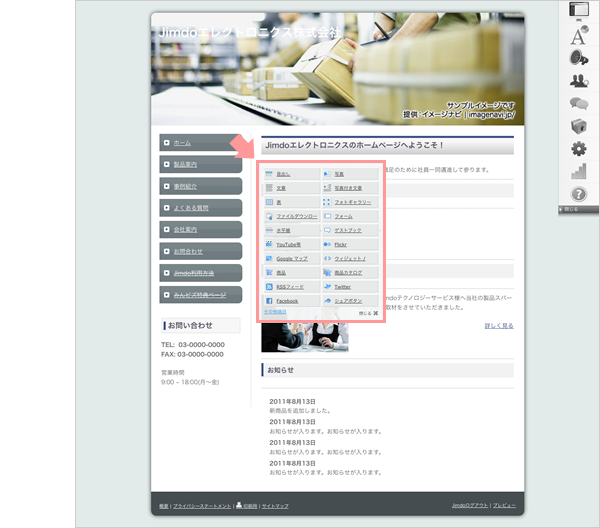This screenshot has height=528, width=600.
Task: Add a 写真 photo element
Action: click(x=350, y=174)
